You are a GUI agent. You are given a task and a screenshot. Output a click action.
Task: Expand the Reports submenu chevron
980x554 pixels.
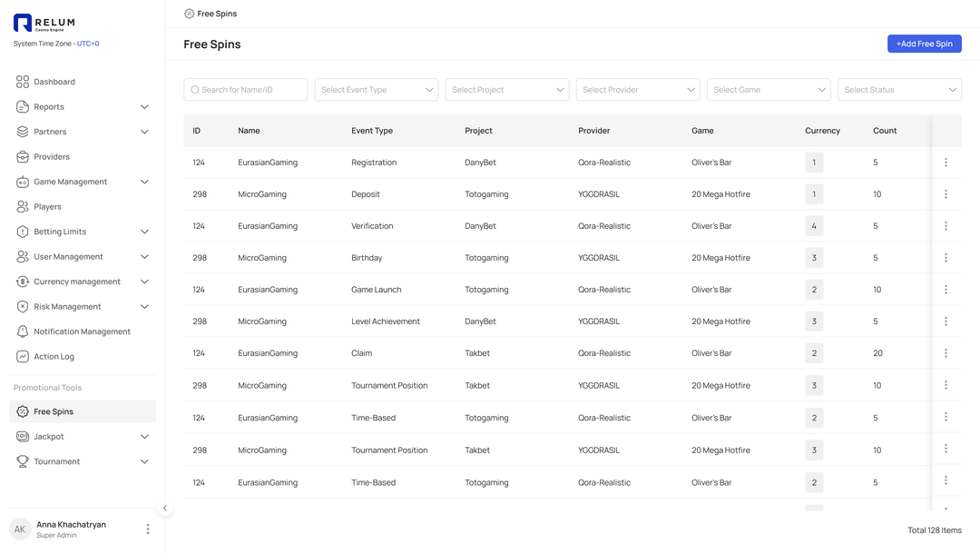144,107
